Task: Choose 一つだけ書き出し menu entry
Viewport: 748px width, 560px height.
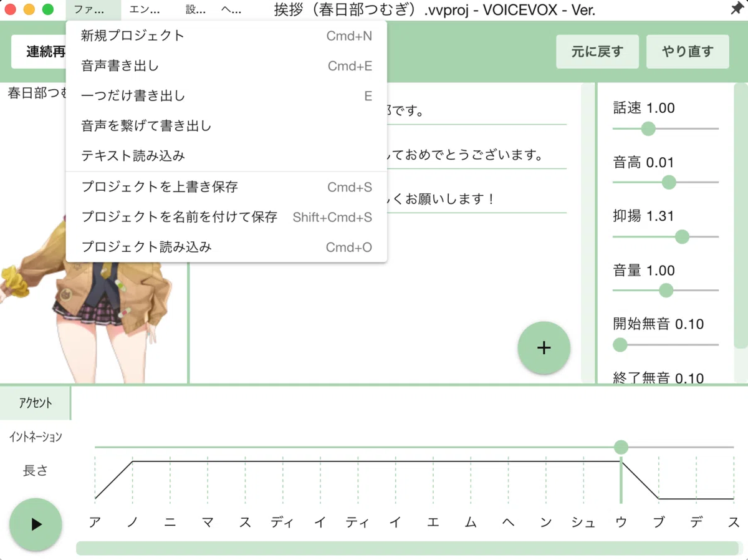Action: tap(226, 95)
